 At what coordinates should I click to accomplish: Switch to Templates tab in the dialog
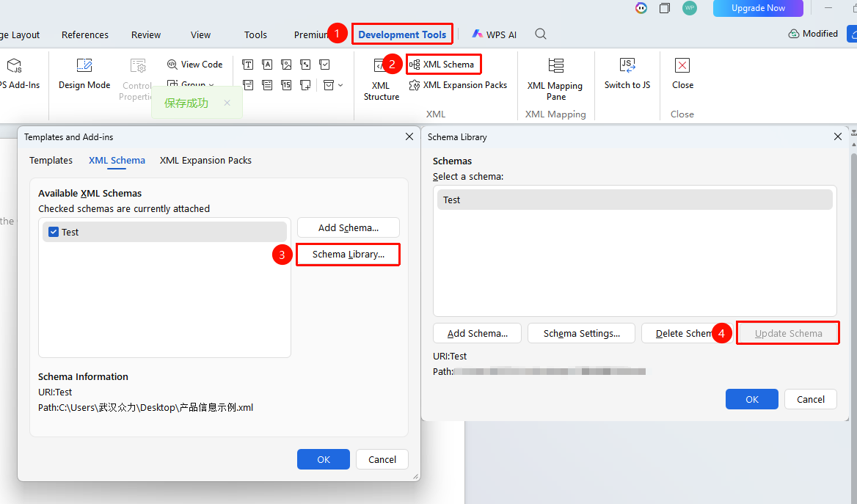(x=51, y=160)
